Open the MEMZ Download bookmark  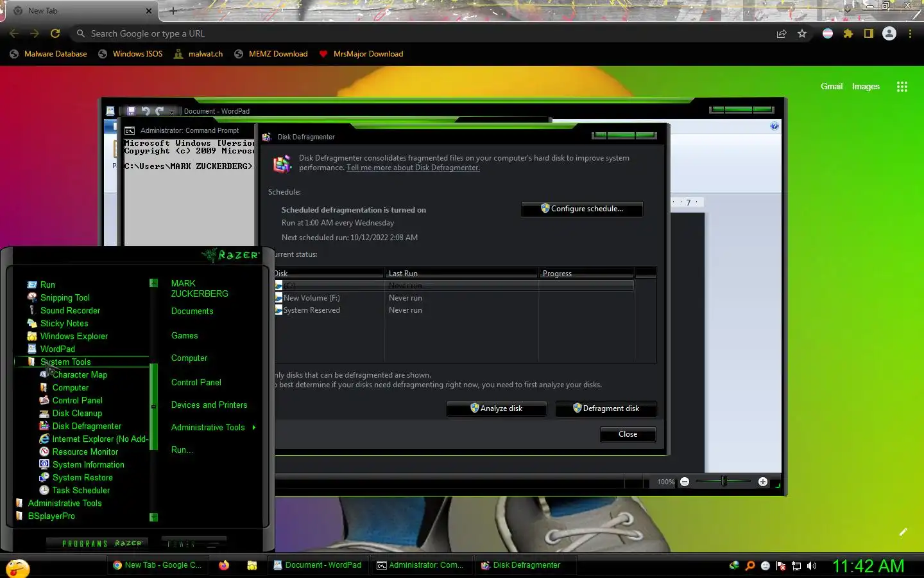coord(270,54)
